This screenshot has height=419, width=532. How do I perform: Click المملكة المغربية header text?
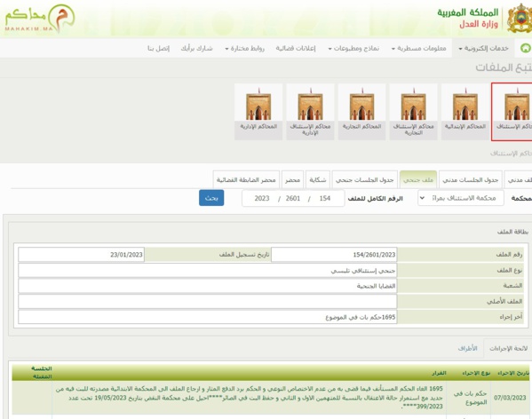467,12
